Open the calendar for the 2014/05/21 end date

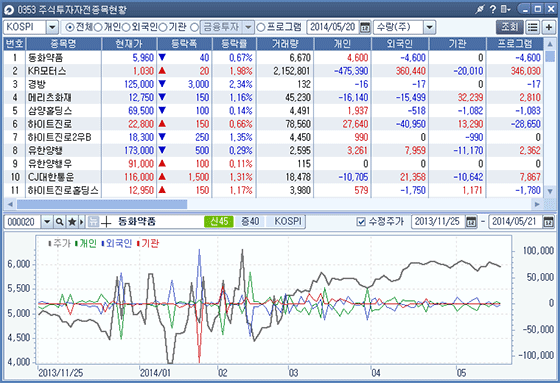tap(548, 222)
